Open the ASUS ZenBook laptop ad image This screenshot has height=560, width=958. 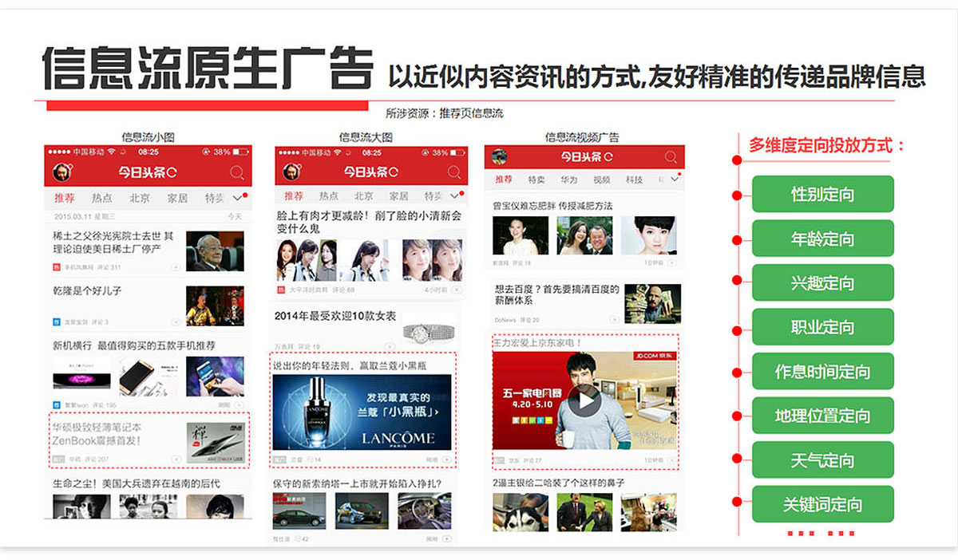point(215,443)
